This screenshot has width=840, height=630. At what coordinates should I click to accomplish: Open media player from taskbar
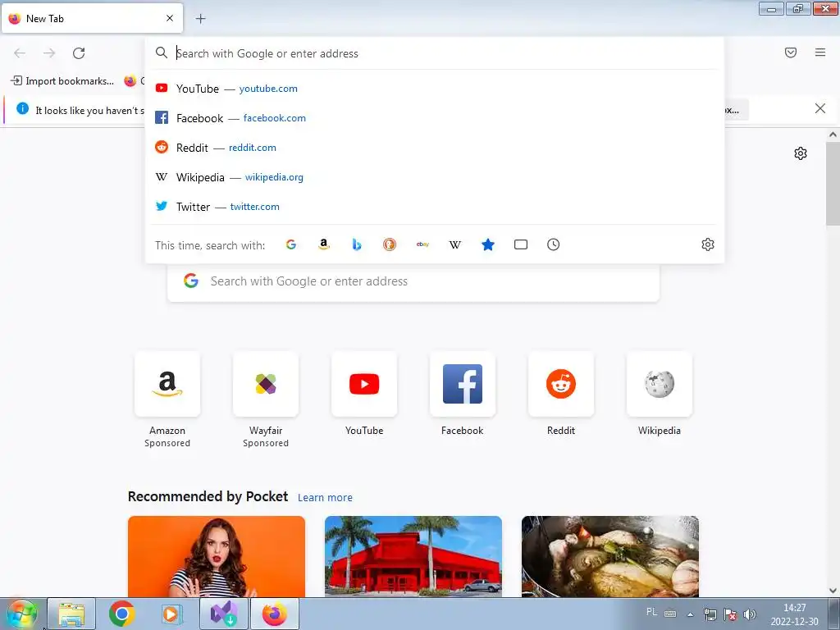172,614
